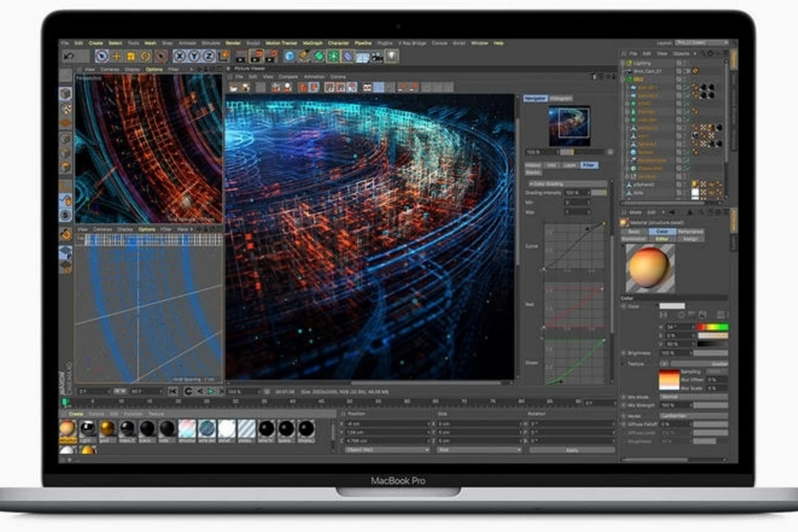798x532 pixels.
Task: Toggle animation dot beside Diffuse Falloff
Action: (x=624, y=424)
